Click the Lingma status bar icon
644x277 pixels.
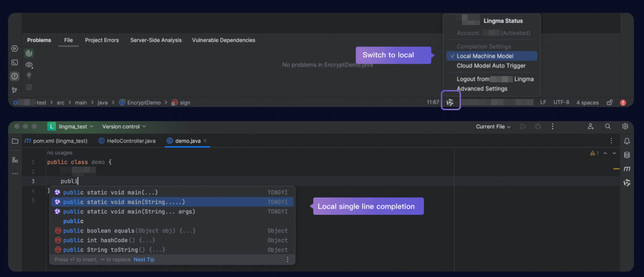click(450, 102)
